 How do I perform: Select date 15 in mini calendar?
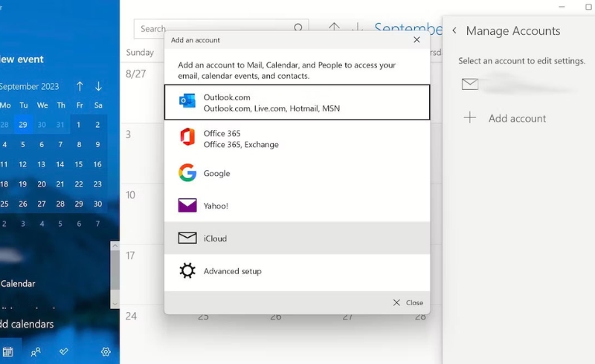79,164
